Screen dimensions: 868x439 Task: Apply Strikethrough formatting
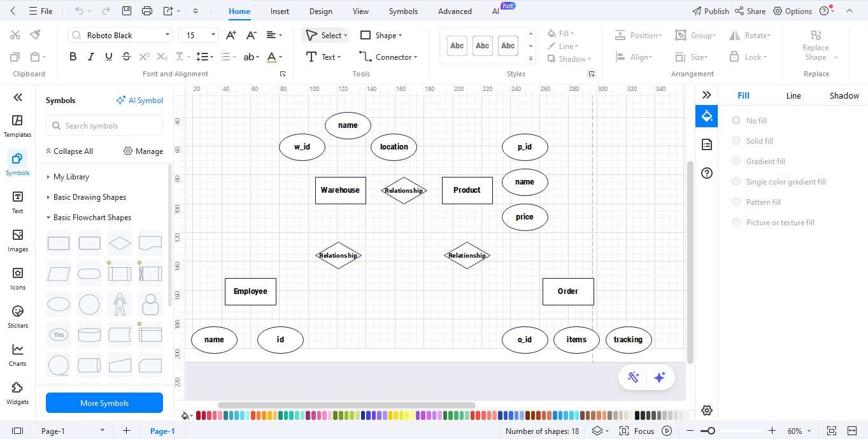click(126, 57)
